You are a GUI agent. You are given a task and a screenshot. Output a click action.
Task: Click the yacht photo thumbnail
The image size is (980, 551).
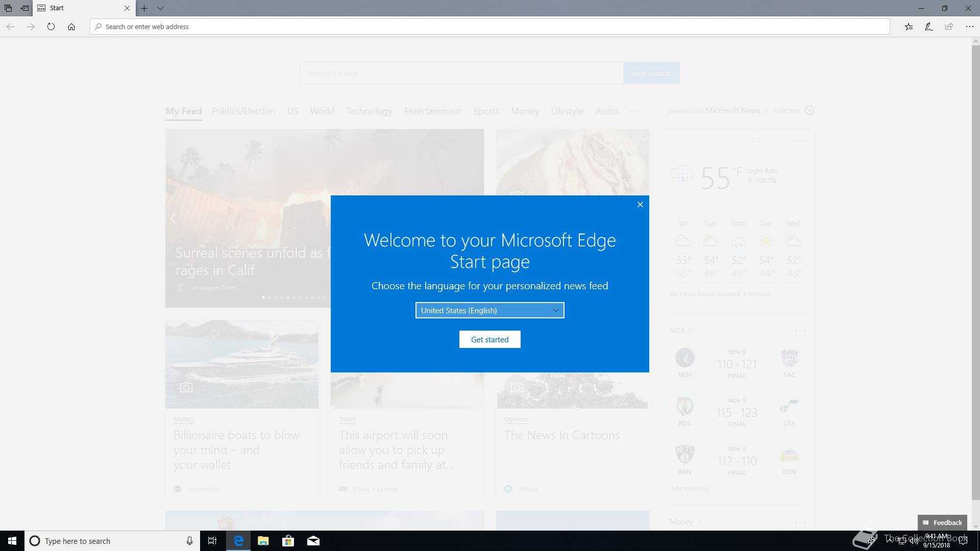coord(242,364)
